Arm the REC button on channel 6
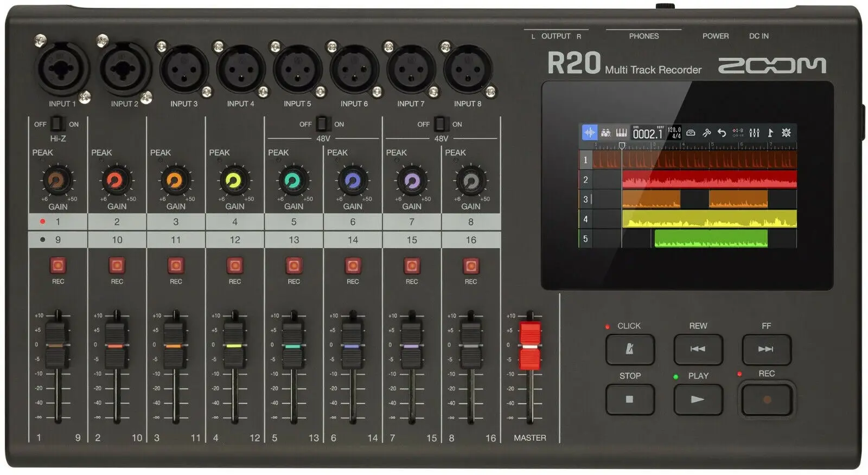This screenshot has width=868, height=475. pos(353,266)
